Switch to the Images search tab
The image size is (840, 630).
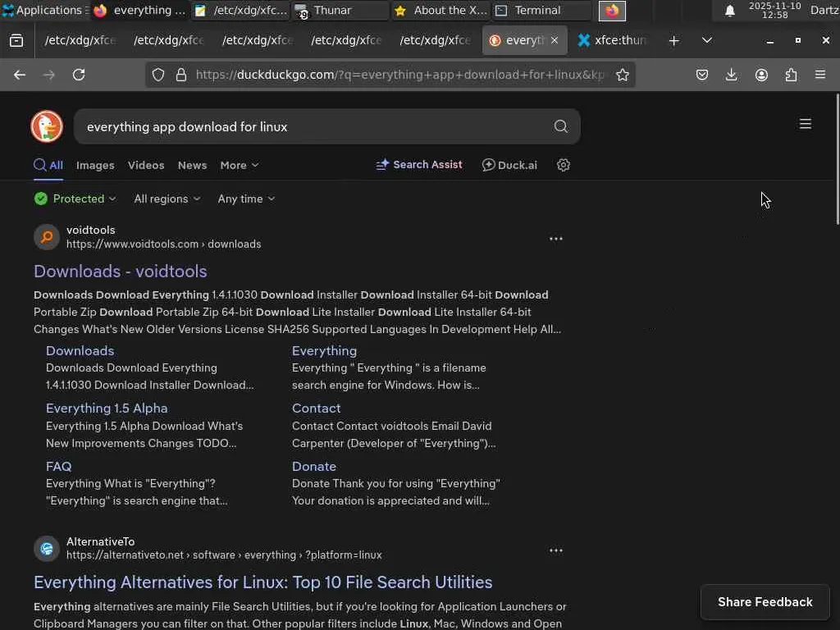coord(95,165)
